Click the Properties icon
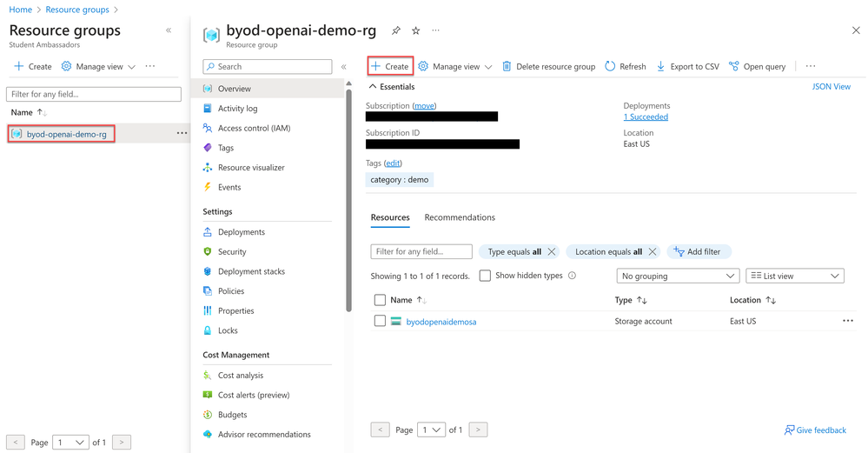868x453 pixels. [x=208, y=310]
